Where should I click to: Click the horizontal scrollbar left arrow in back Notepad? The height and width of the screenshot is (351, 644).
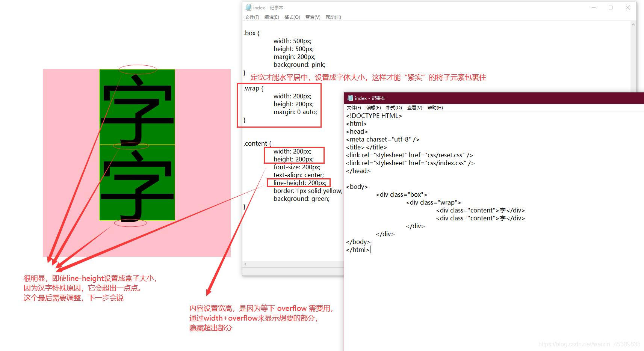point(245,264)
